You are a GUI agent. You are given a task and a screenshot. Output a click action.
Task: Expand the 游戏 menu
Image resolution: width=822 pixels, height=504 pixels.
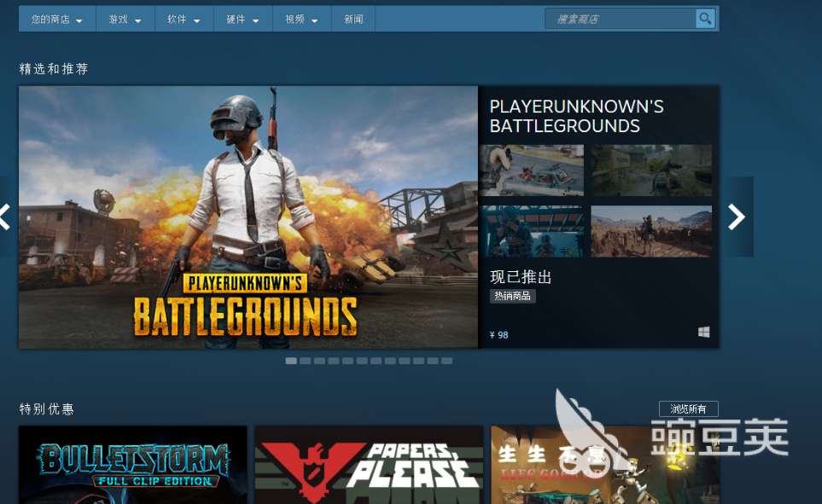(125, 20)
